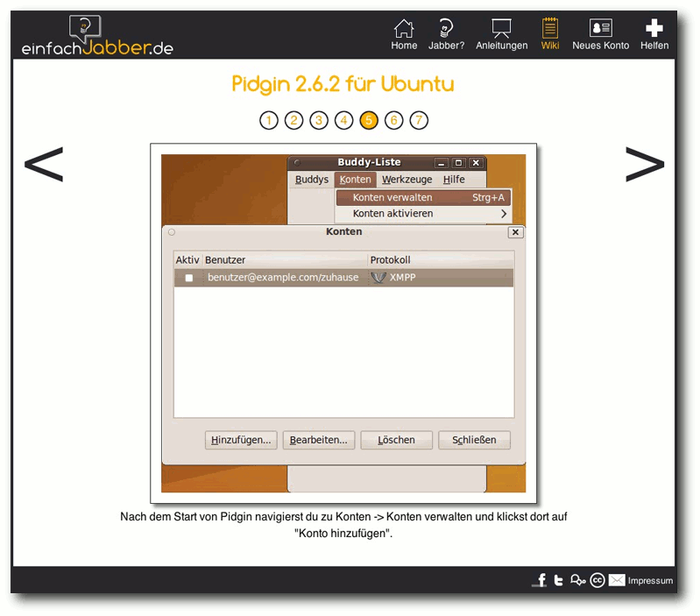
Task: Maximize the Buddy-Liste window
Action: [458, 162]
